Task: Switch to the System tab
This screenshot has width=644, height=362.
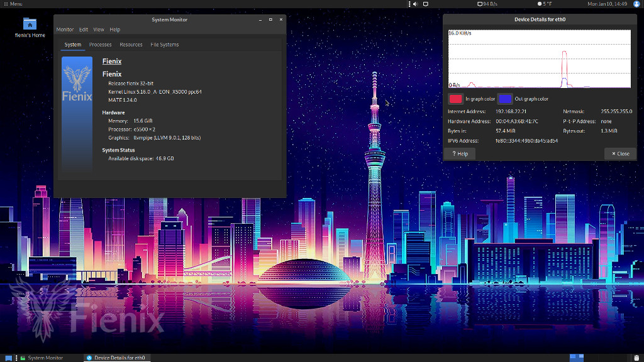Action: click(x=73, y=45)
